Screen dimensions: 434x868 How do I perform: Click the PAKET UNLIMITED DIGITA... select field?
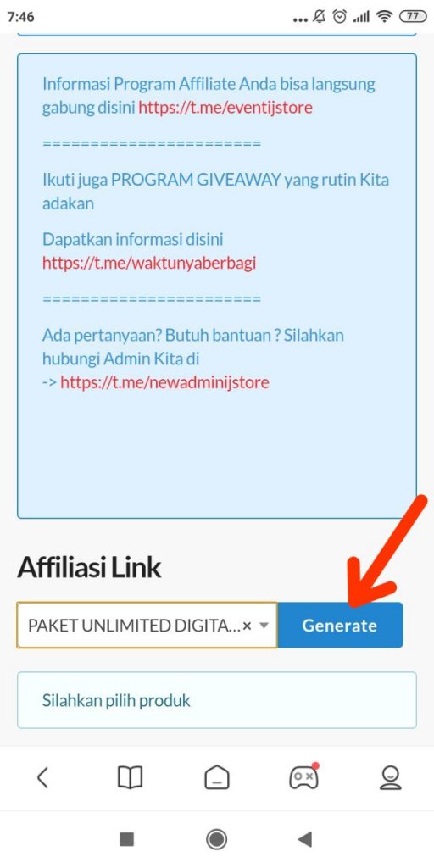pos(147,625)
